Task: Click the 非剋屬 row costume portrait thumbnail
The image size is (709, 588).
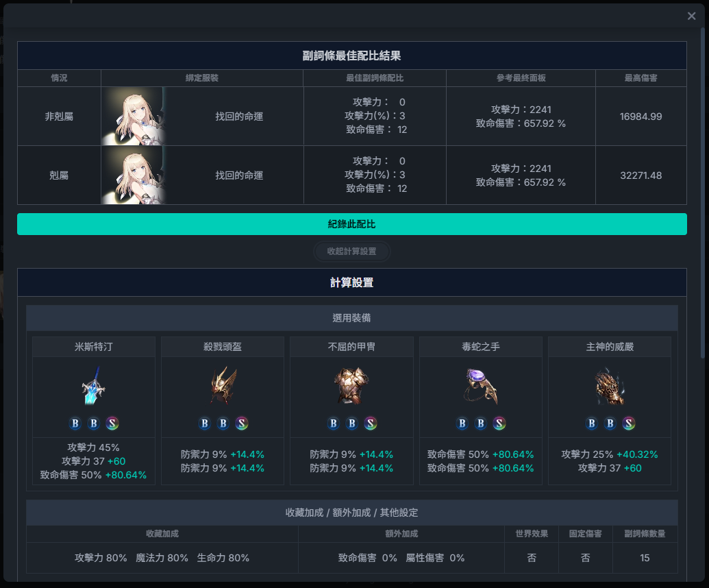Action: pyautogui.click(x=134, y=117)
